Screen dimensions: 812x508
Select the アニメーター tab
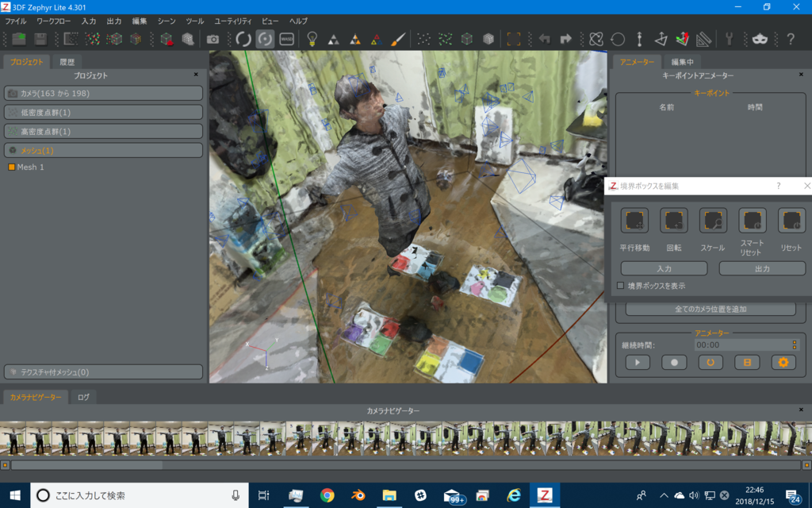click(x=637, y=62)
